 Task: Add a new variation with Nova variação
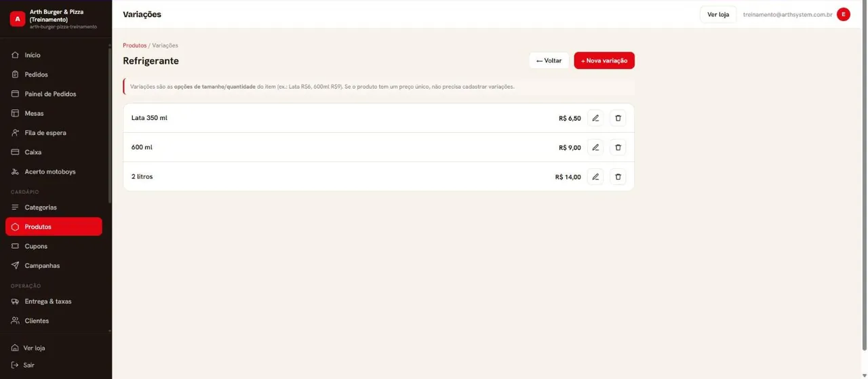coord(604,60)
